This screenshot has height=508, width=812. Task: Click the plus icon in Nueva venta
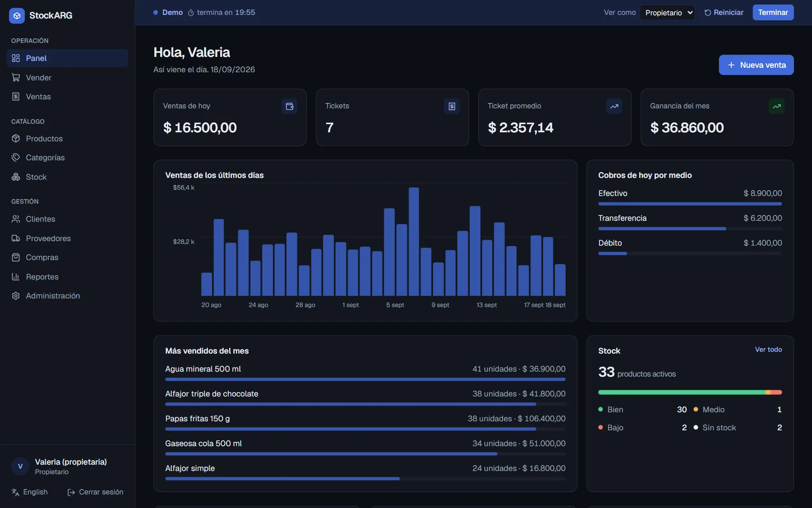(x=731, y=65)
